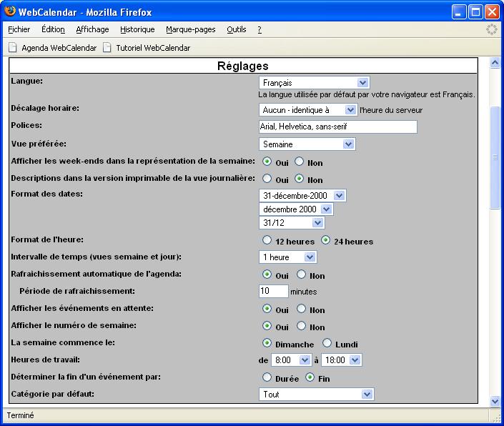The width and height of the screenshot is (504, 426).
Task: Click the Période de rafraichissement minutes field
Action: [274, 291]
